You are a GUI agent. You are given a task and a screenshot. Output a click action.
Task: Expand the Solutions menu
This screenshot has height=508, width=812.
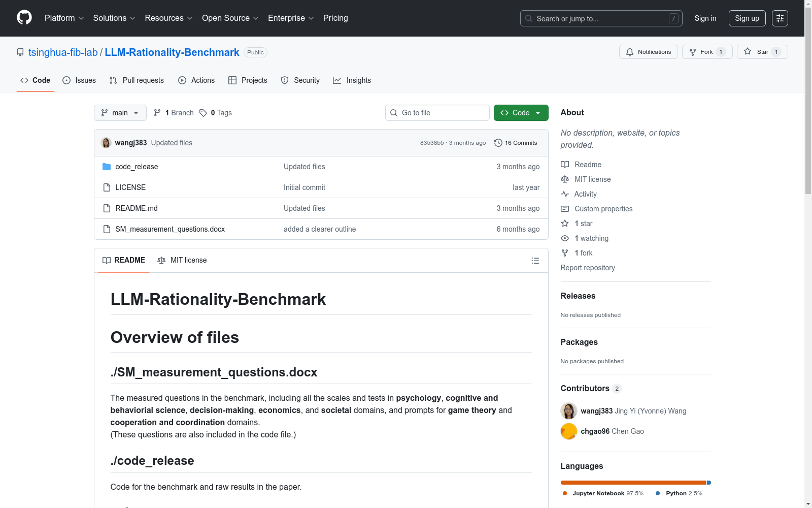(x=114, y=18)
